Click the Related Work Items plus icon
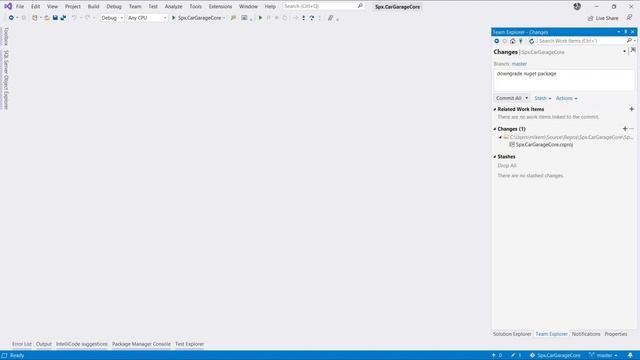The width and height of the screenshot is (640, 360). point(631,109)
